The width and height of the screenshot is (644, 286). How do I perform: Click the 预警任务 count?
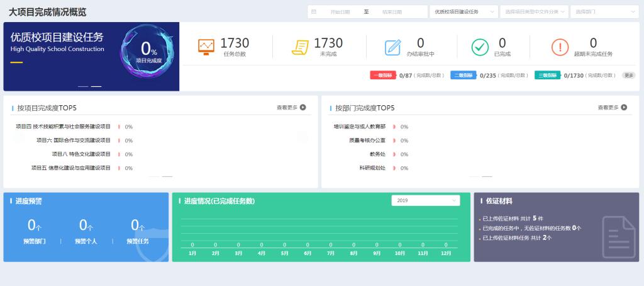click(x=138, y=225)
